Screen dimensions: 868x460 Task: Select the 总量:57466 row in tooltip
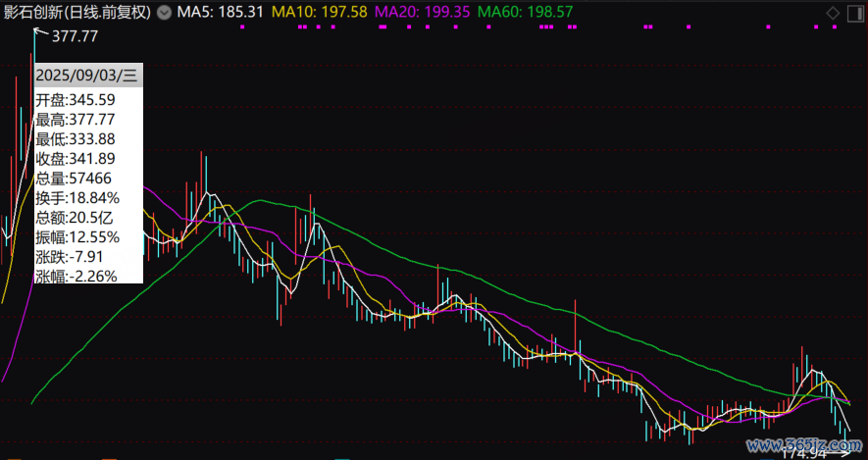click(88, 179)
